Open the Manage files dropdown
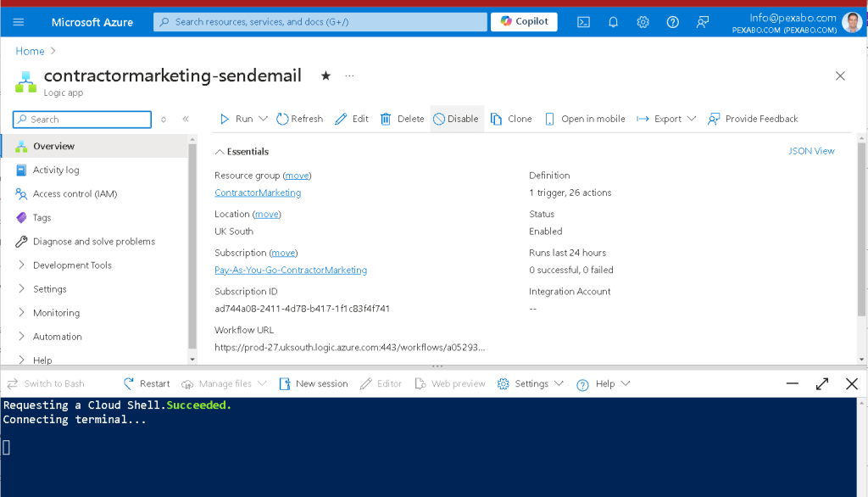This screenshot has height=497, width=868. point(224,383)
